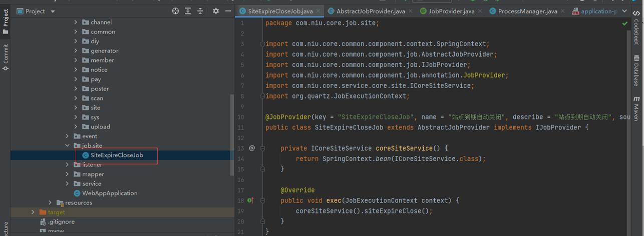Hide the Project panel with the minimize dash
This screenshot has height=236, width=644.
click(228, 11)
